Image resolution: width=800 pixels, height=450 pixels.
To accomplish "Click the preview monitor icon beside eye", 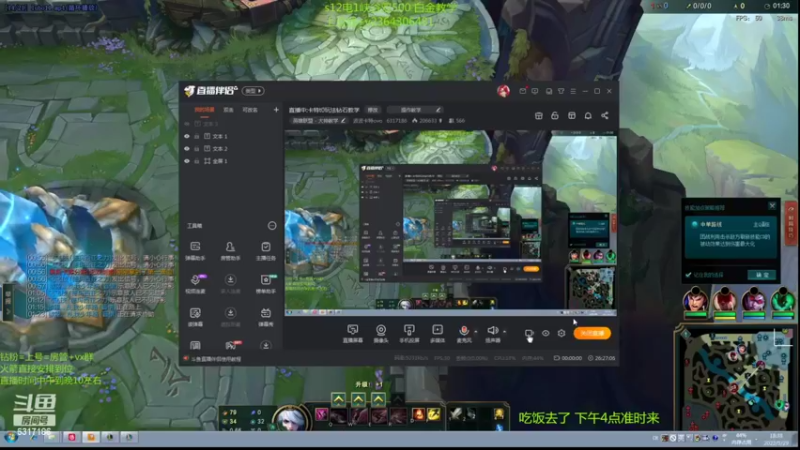I will pos(529,334).
